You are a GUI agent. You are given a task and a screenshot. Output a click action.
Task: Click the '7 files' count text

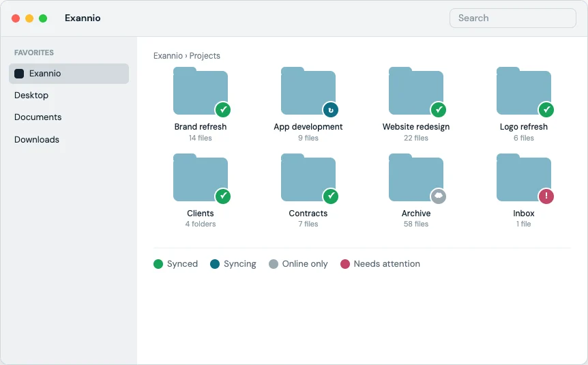(x=308, y=224)
